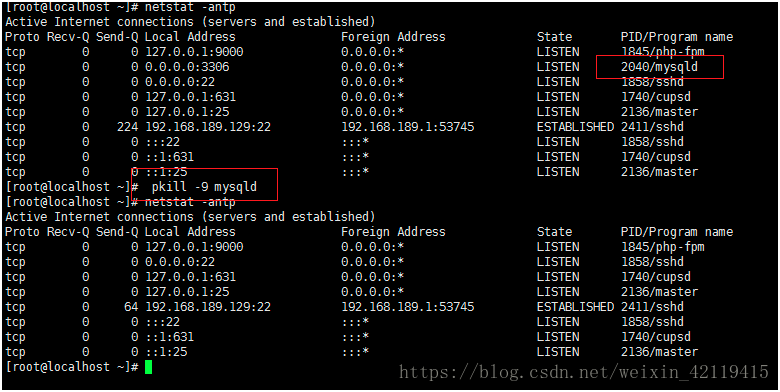780x392 pixels.
Task: Click "1845/php-fpm" in the output after pkill
Action: 663,247
